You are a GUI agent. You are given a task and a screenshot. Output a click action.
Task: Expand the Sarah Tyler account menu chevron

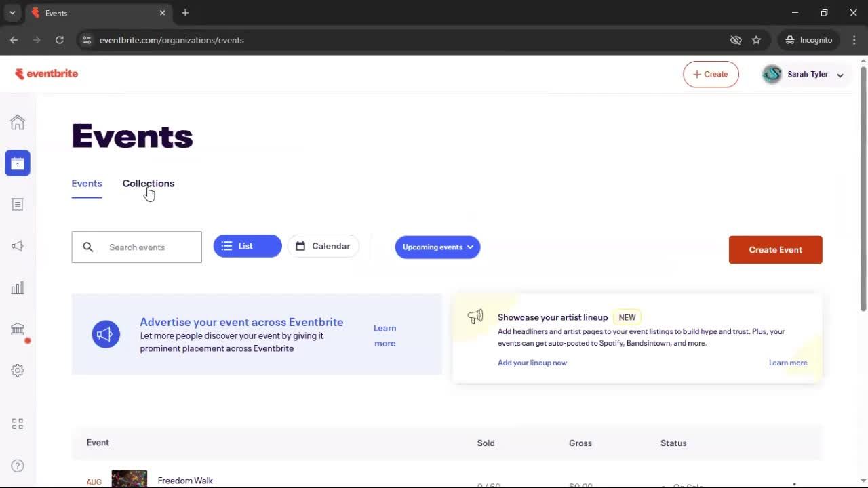coord(840,75)
